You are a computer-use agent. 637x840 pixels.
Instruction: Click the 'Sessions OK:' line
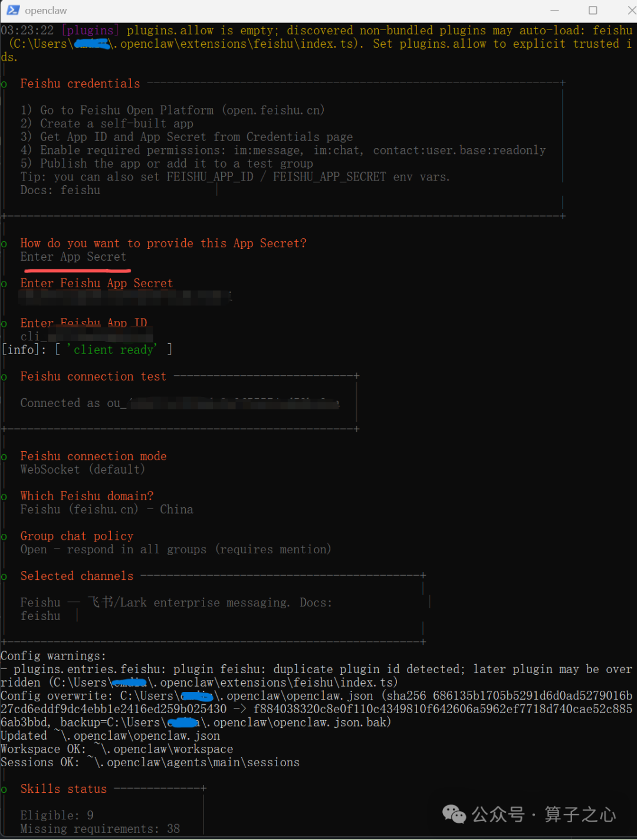point(150,763)
